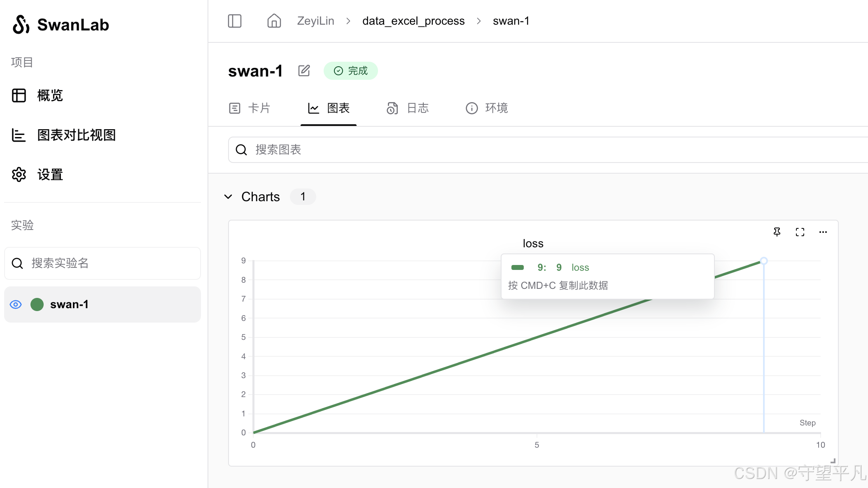Click the green color dot of swan-1
868x488 pixels.
pyautogui.click(x=37, y=304)
